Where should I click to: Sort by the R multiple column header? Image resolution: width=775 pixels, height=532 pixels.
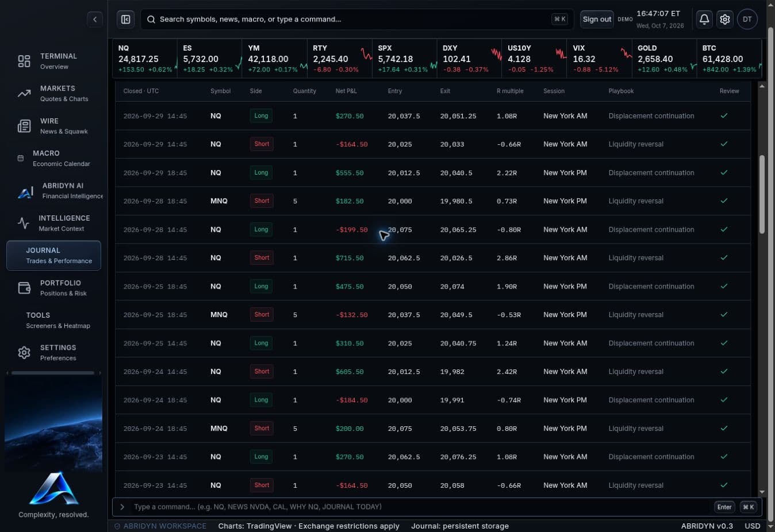510,91
